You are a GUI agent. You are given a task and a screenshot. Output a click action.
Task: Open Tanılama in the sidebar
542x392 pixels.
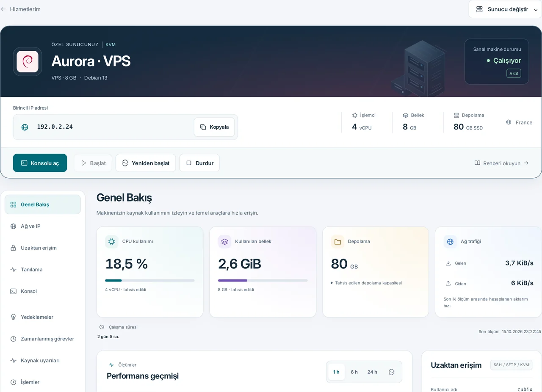pos(43,269)
